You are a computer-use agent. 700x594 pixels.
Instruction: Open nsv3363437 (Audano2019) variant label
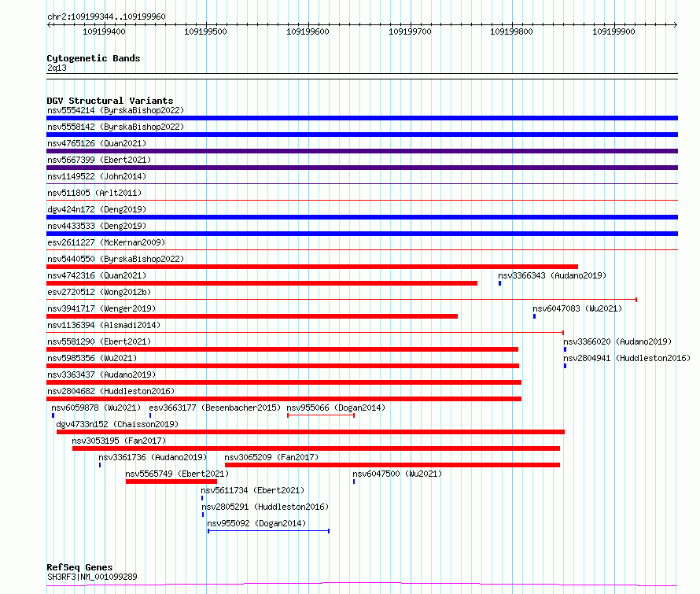(x=101, y=374)
